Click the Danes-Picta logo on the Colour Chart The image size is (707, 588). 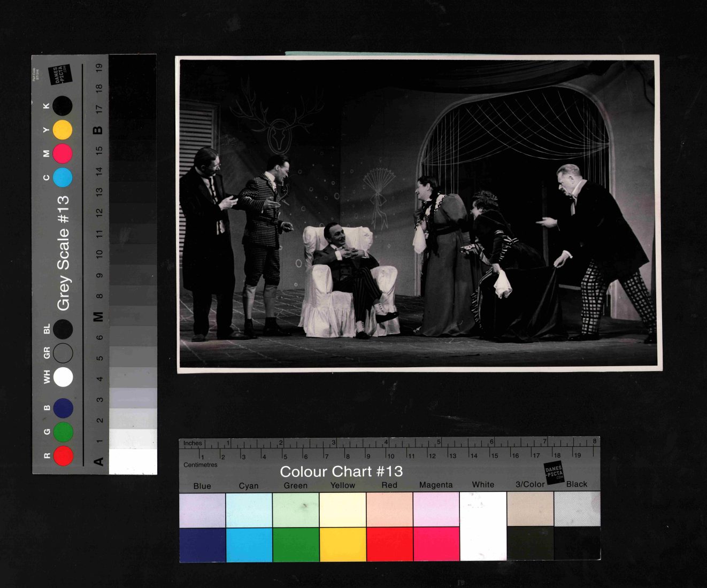(x=555, y=473)
